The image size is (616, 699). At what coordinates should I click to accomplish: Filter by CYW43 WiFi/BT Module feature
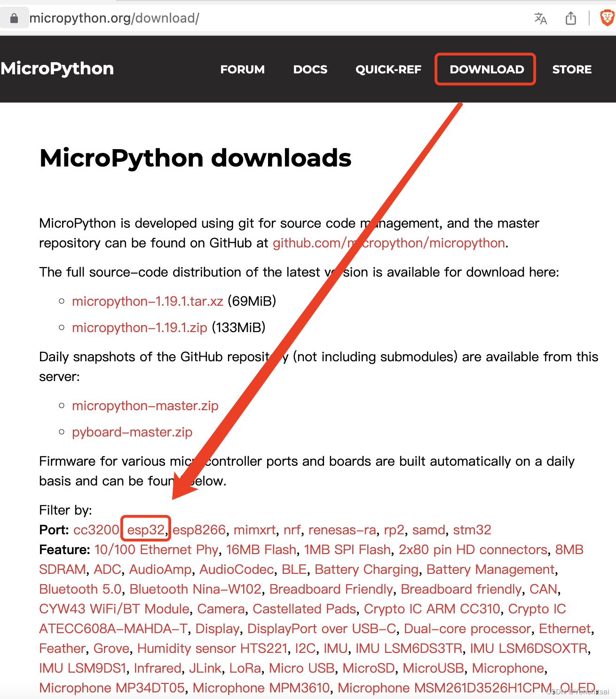coord(114,609)
